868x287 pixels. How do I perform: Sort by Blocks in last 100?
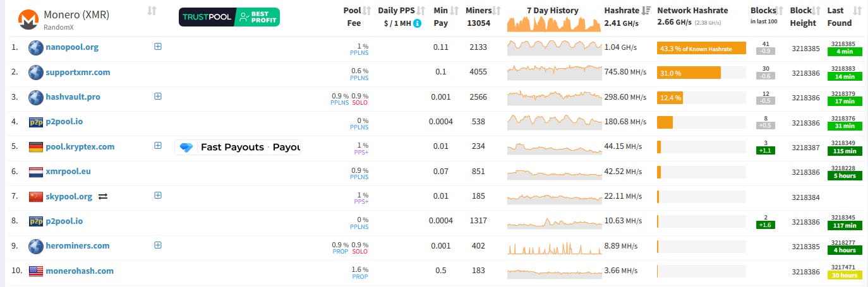[780, 11]
